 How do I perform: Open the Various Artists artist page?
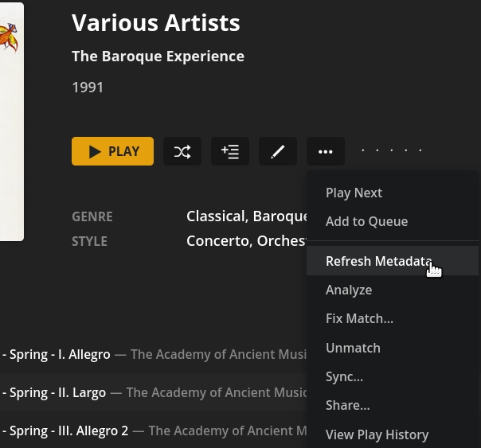coord(155,22)
